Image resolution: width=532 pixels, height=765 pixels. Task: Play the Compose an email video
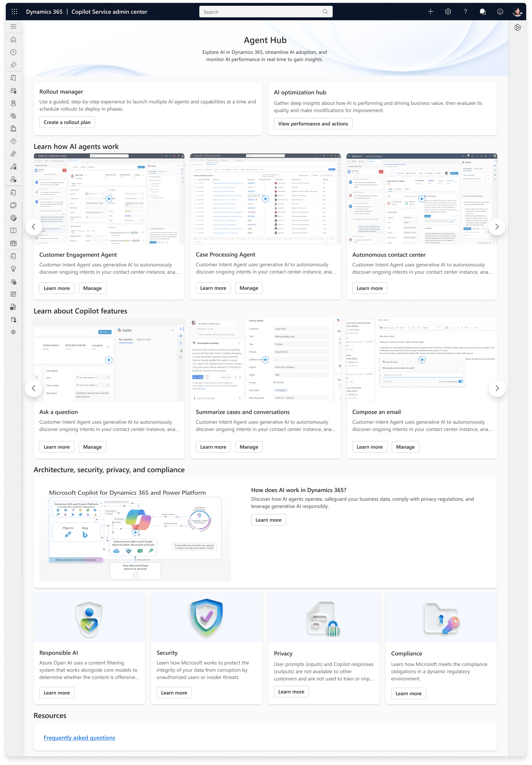[422, 360]
